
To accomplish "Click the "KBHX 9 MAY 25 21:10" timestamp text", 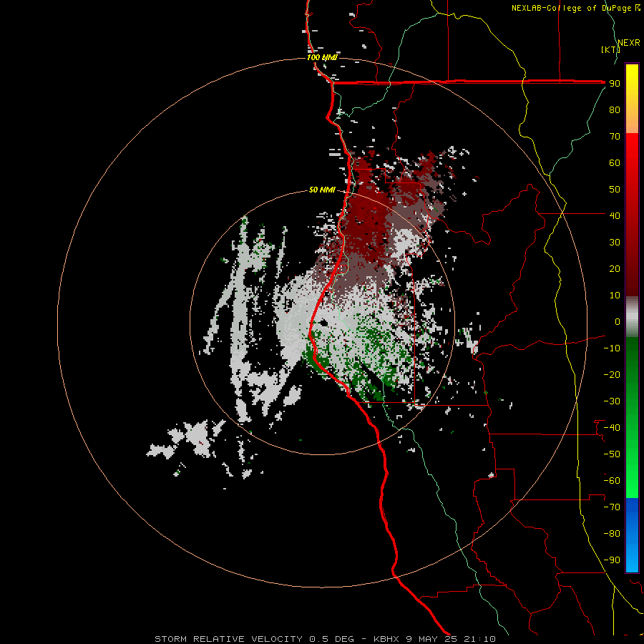I will (x=434, y=639).
